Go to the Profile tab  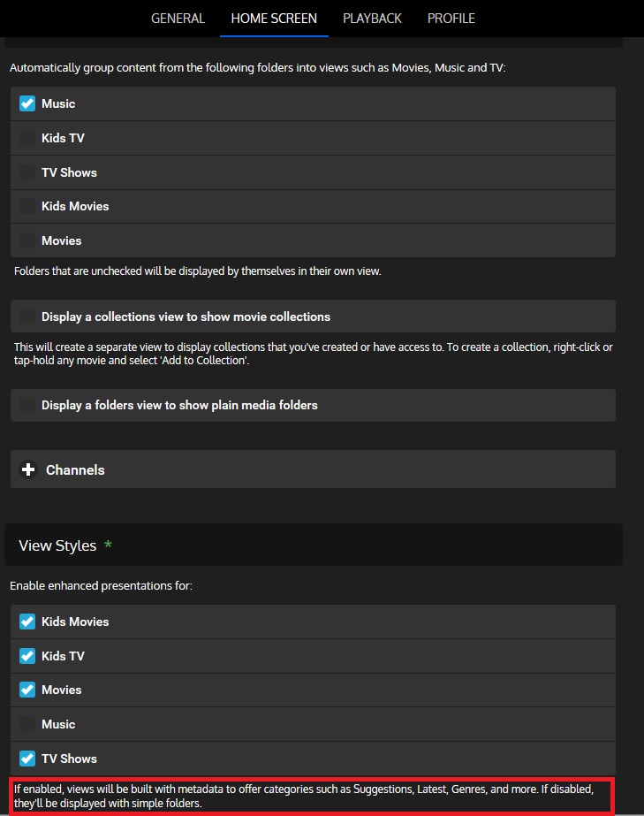point(451,19)
